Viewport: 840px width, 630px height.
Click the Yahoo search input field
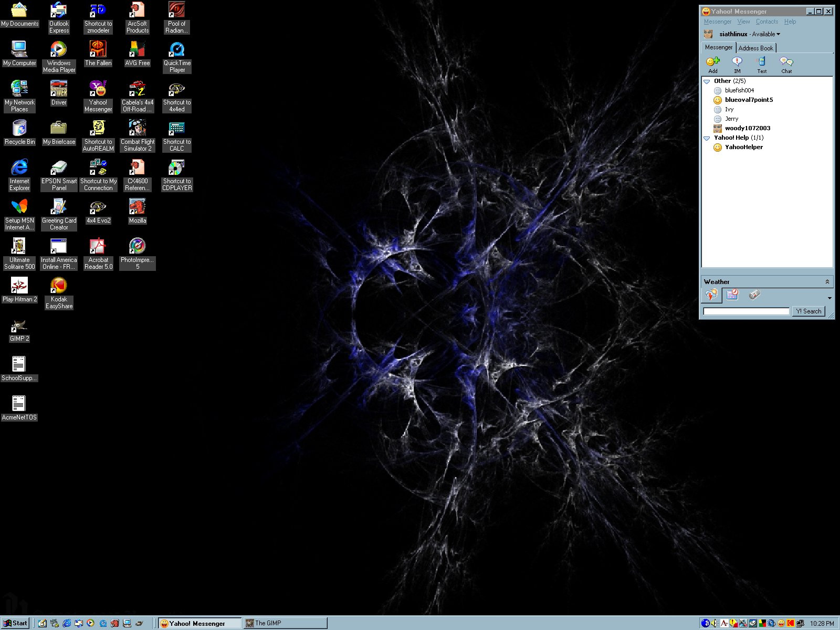[747, 311]
